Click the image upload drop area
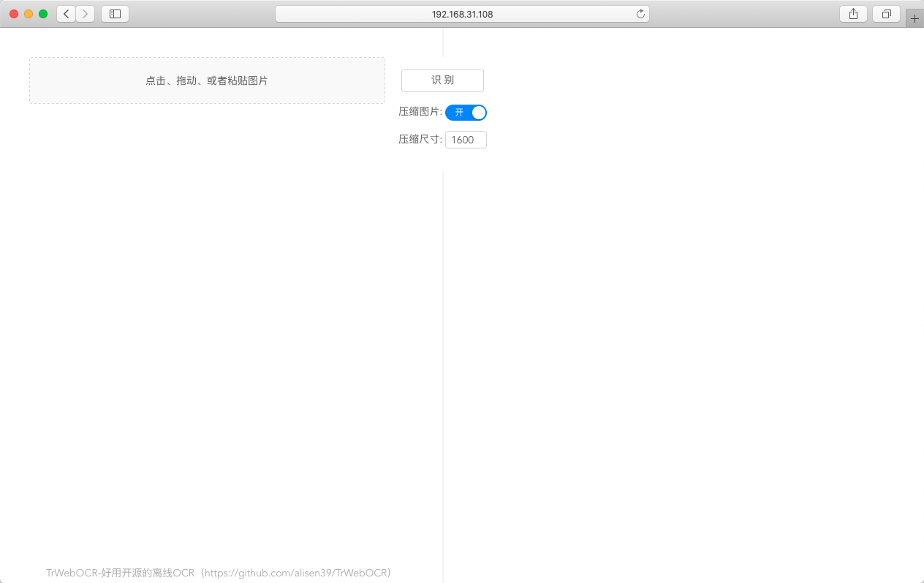 tap(207, 80)
